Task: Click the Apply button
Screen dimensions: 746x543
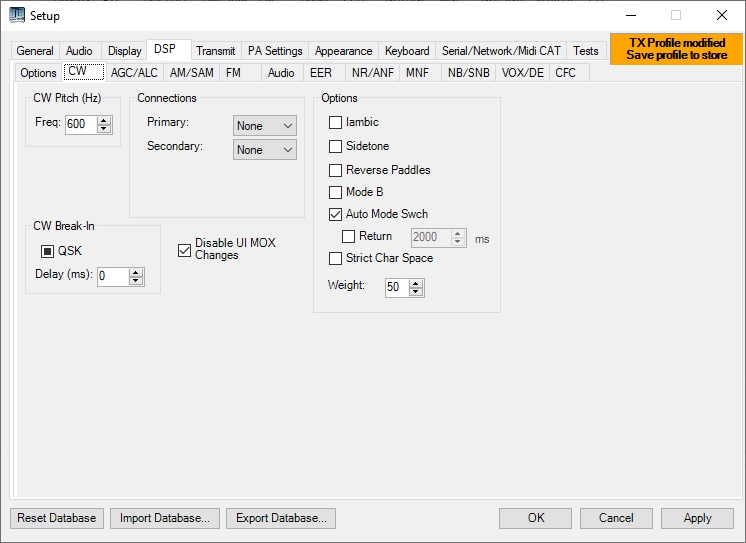Action: [697, 518]
